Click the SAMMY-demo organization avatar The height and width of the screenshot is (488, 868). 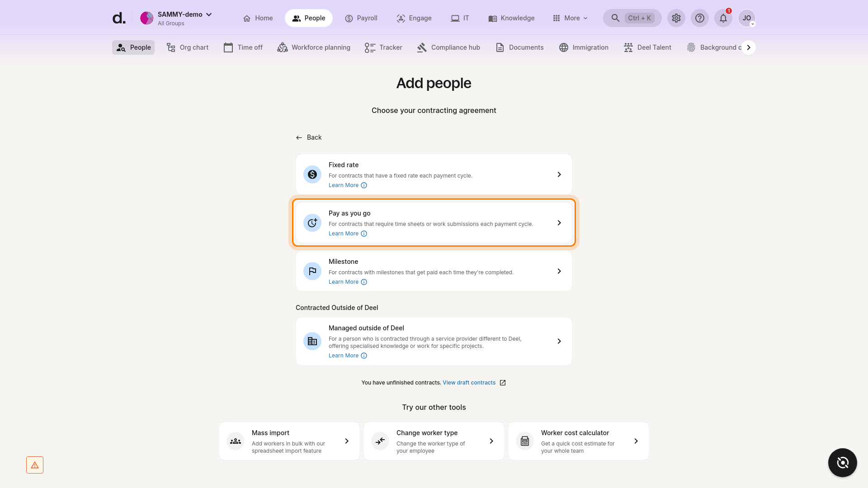click(147, 18)
